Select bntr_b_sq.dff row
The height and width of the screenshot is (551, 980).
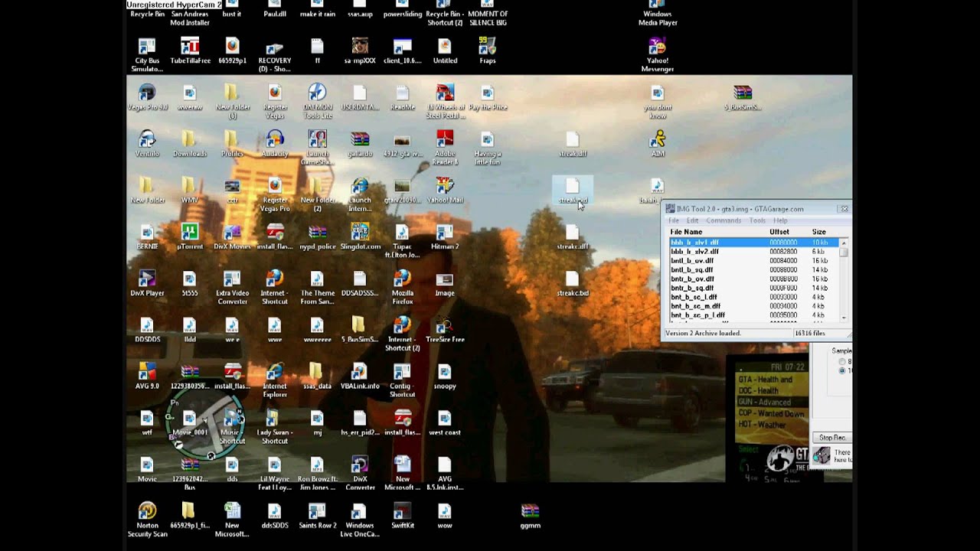click(753, 288)
